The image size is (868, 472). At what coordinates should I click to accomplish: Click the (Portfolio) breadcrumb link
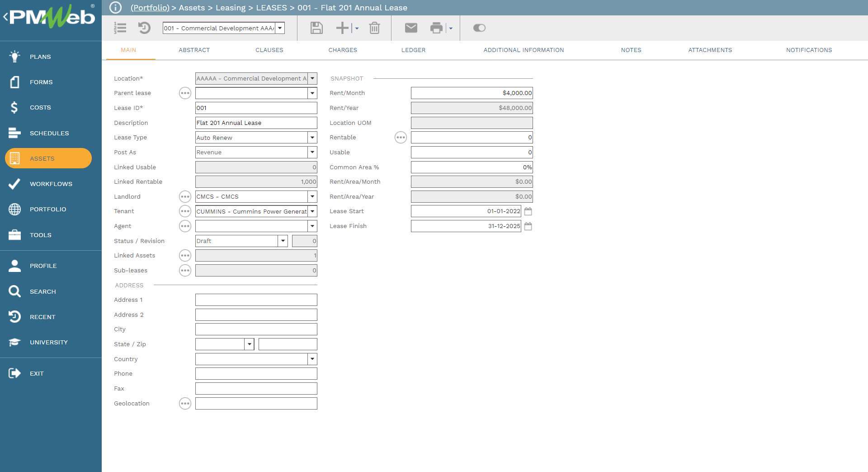[150, 8]
